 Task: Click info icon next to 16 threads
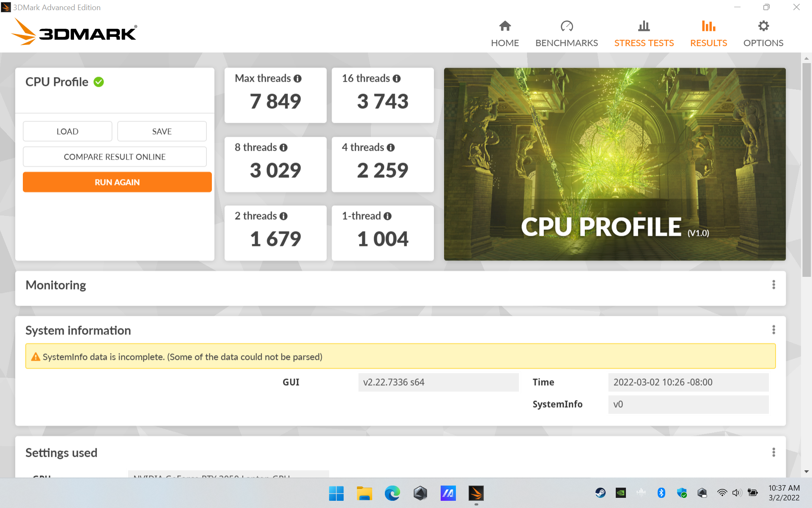pos(396,79)
